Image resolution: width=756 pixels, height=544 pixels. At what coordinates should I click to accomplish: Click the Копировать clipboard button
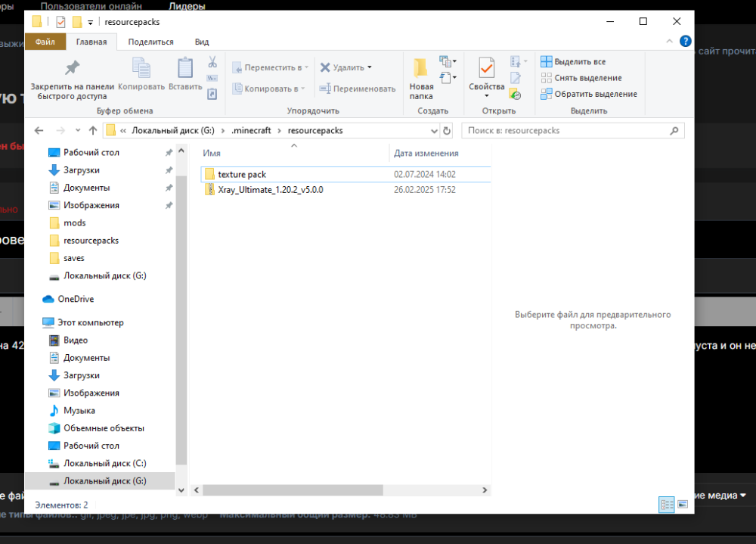coord(141,74)
